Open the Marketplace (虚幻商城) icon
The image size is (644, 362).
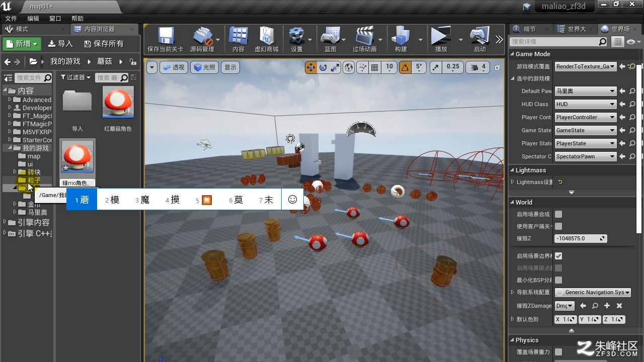(267, 40)
